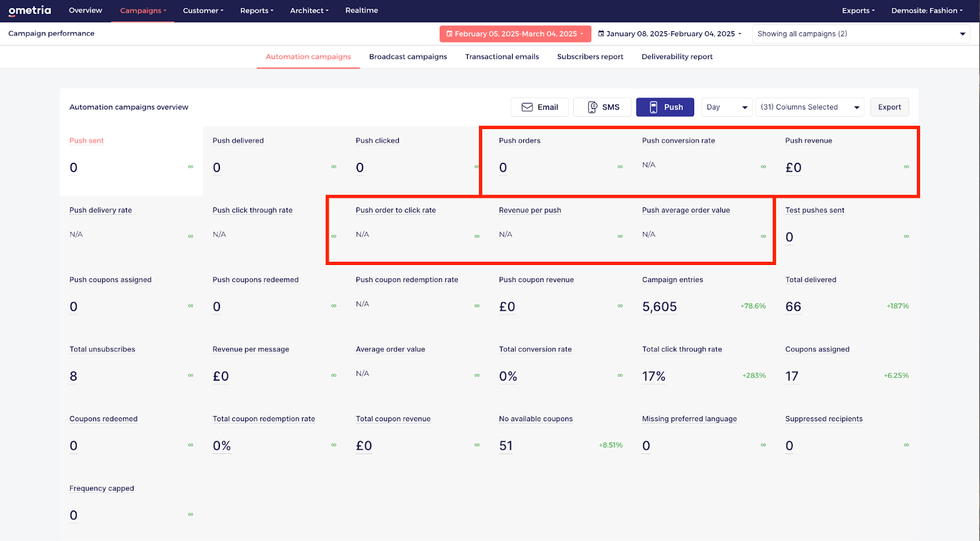
Task: Expand the Reports menu
Action: tap(257, 11)
